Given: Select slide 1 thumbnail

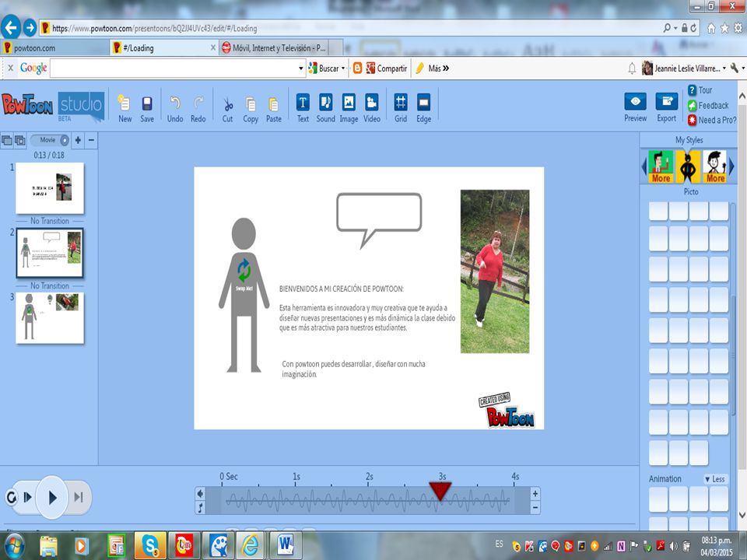Looking at the screenshot, I should 50,188.
